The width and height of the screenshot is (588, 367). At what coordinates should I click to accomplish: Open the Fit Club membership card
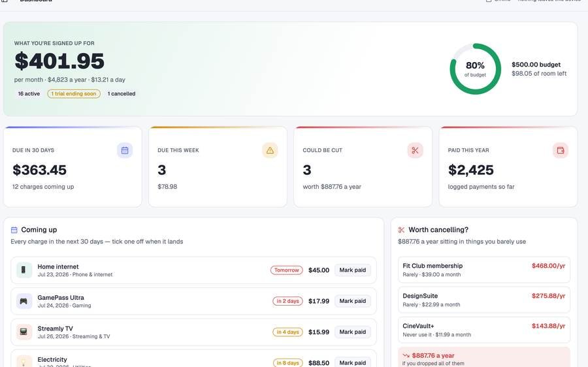[483, 270]
